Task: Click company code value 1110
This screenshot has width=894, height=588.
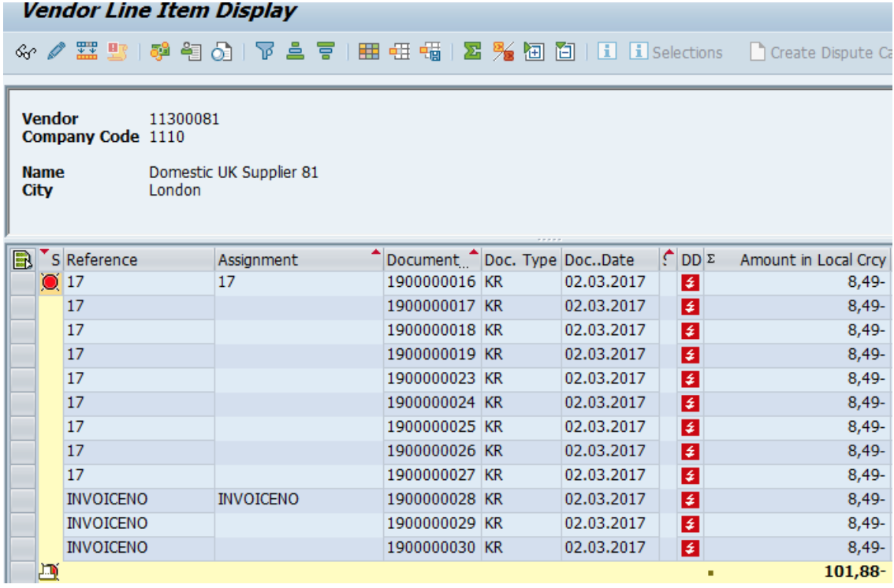Action: (166, 137)
